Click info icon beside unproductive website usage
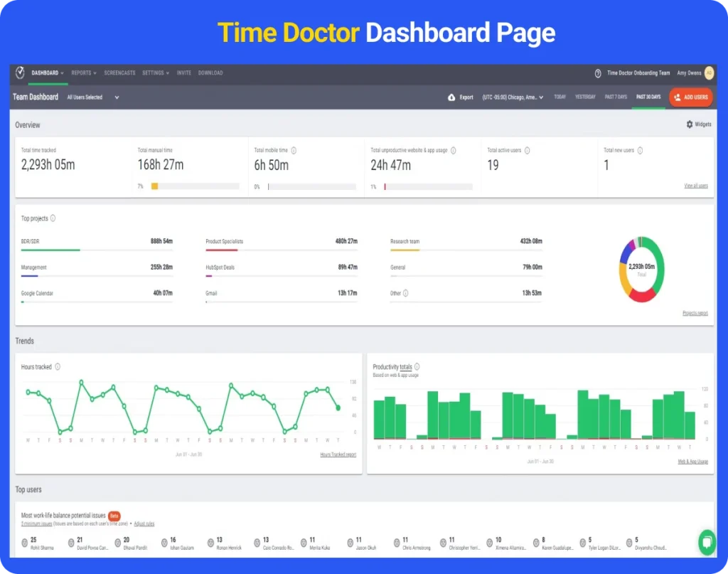The width and height of the screenshot is (728, 574). (x=453, y=151)
